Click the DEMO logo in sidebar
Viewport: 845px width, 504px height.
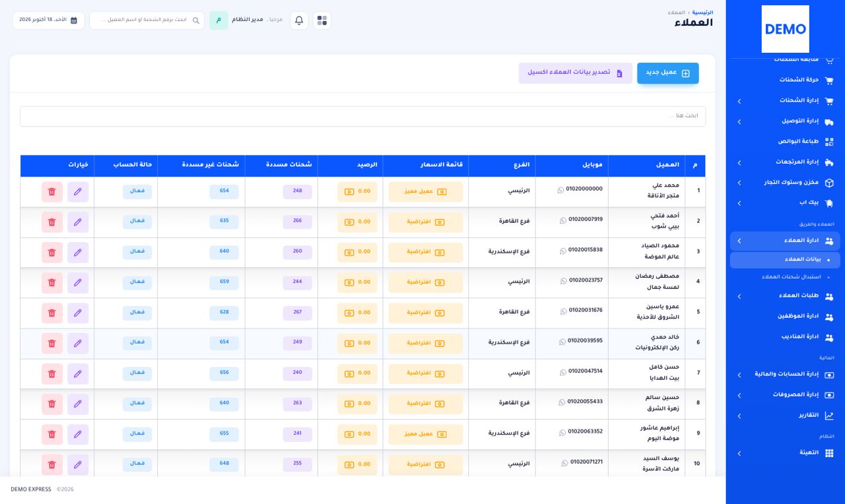pos(785,29)
